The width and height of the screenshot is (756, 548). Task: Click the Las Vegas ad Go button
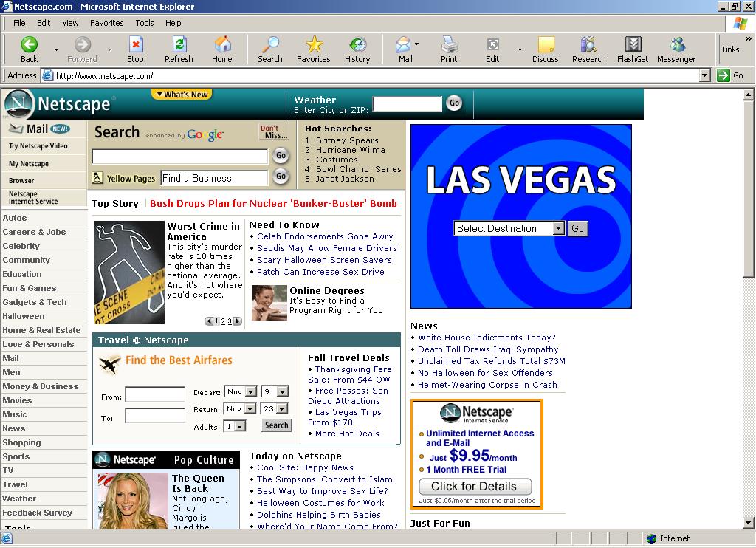tap(577, 228)
